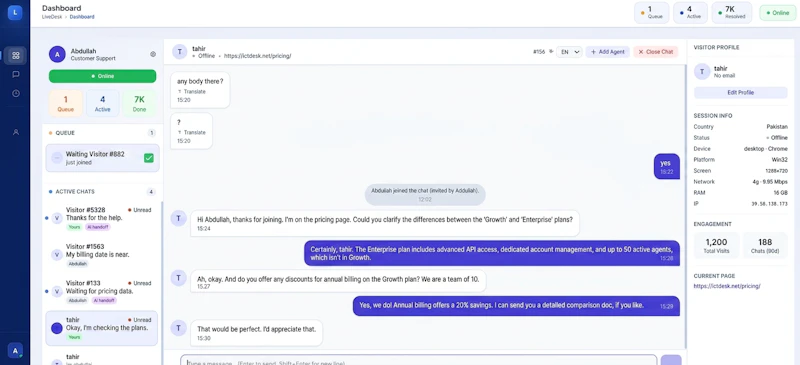The width and height of the screenshot is (800, 365).
Task: Click the Visitor #1563 avatar
Action: click(x=57, y=255)
